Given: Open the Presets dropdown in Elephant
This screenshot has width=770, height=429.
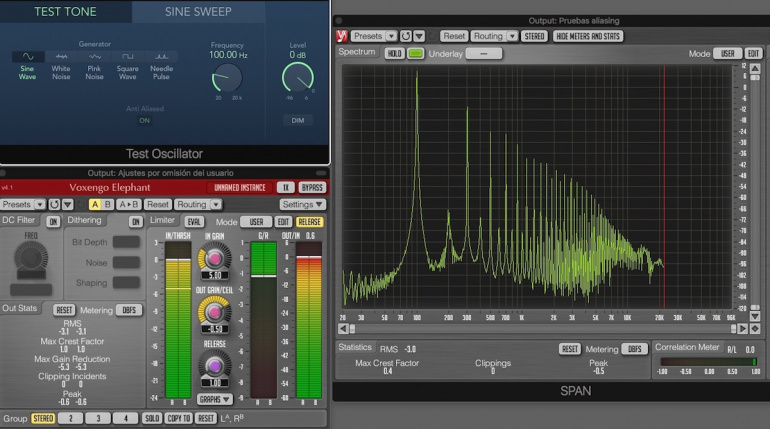Looking at the screenshot, I should 23,204.
